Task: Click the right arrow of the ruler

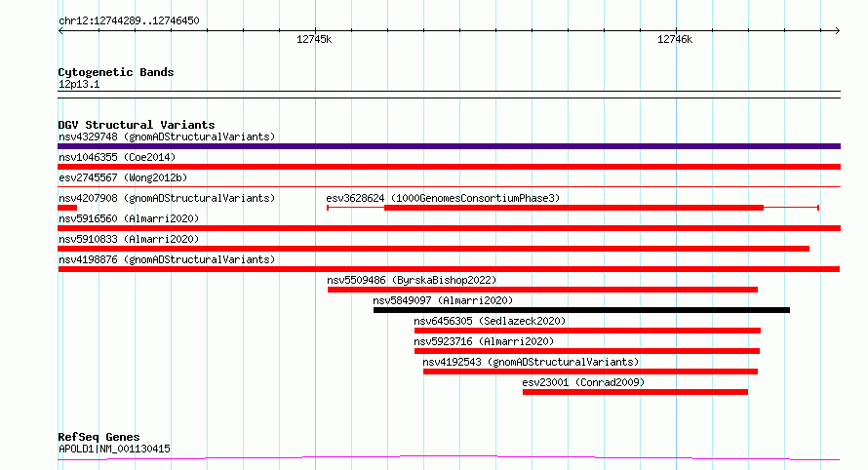Action: click(x=838, y=31)
